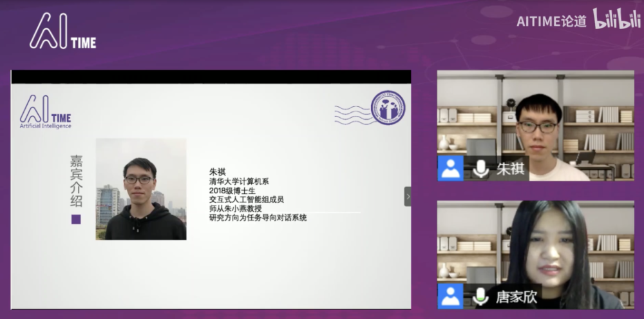Click the round purple stamp emblem on slide
644x319 pixels.
coord(388,108)
